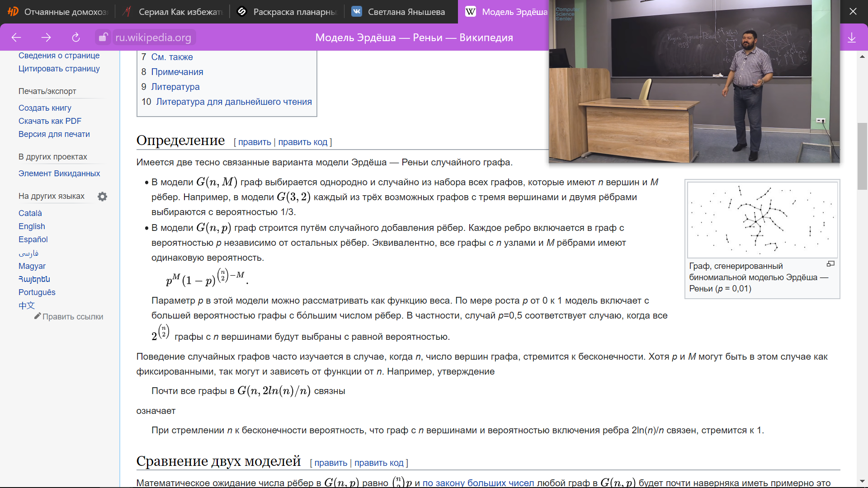Image resolution: width=868 pixels, height=488 pixels.
Task: Switch to Chinese (中文) language version
Action: (x=26, y=305)
